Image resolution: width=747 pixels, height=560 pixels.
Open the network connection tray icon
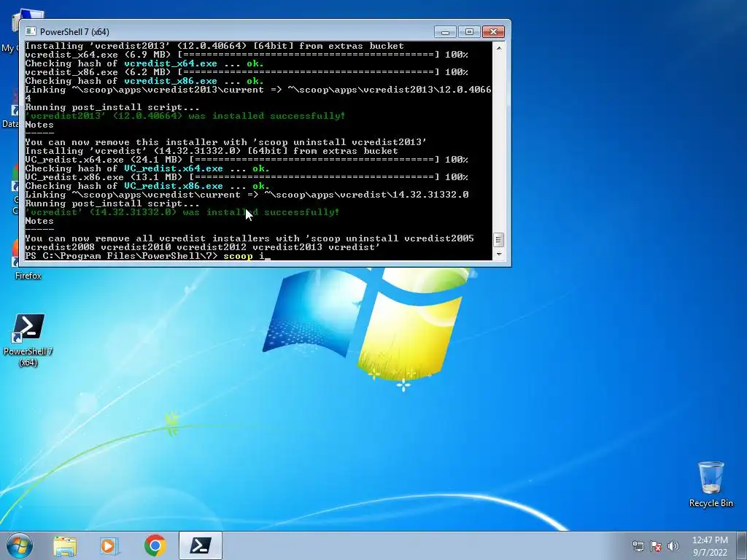click(x=638, y=546)
